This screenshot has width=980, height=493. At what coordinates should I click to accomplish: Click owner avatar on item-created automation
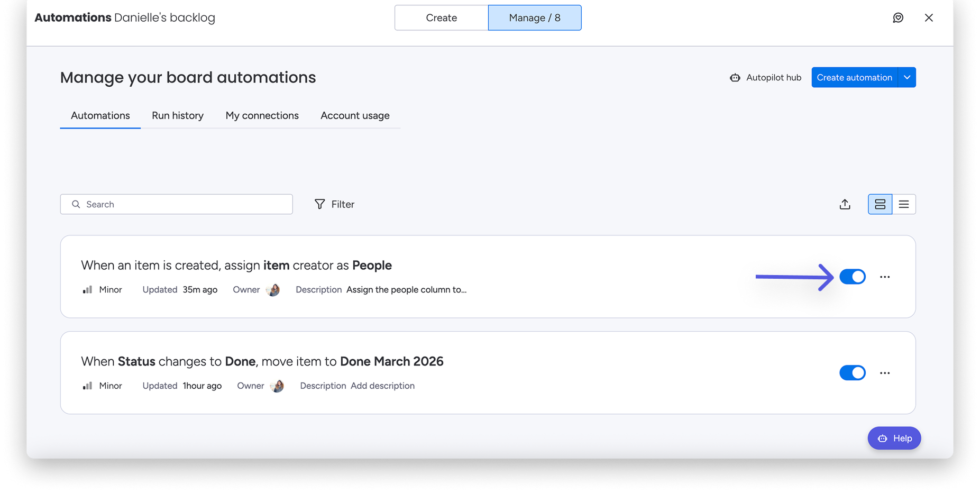pyautogui.click(x=273, y=290)
